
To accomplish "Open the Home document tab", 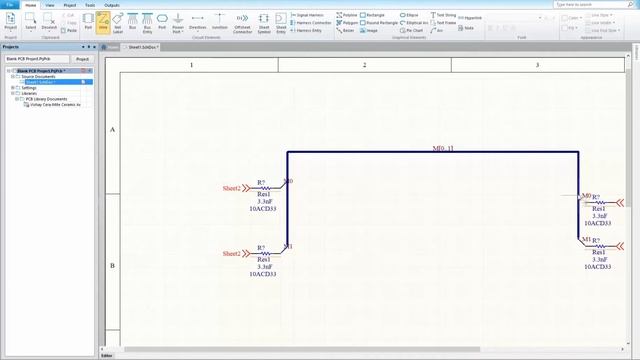I will coord(110,47).
